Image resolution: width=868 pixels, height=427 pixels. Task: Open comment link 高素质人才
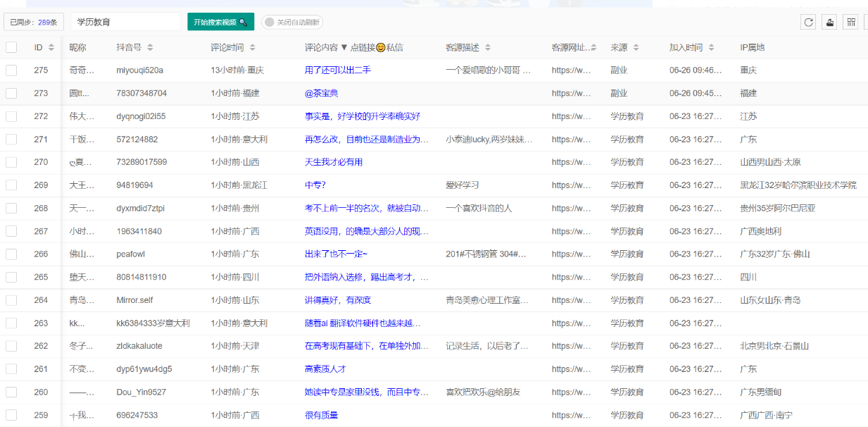pyautogui.click(x=325, y=369)
